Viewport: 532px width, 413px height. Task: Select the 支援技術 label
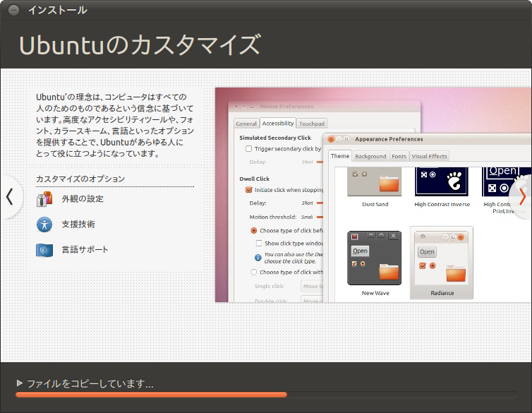tap(78, 225)
